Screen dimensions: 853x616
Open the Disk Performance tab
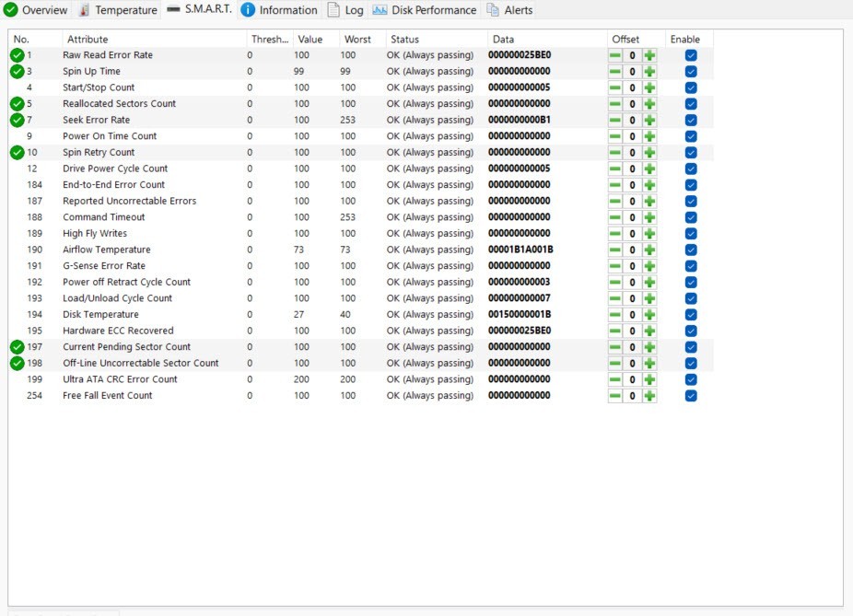[x=425, y=10]
